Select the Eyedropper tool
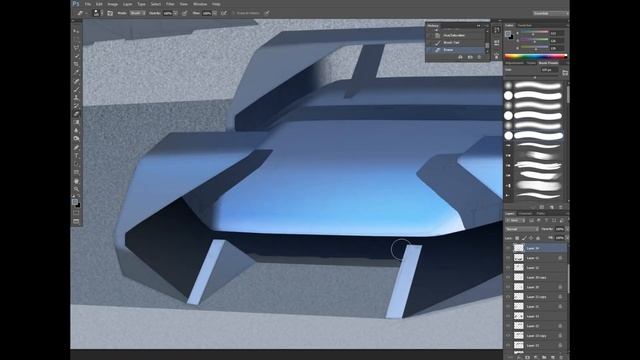 click(x=76, y=73)
